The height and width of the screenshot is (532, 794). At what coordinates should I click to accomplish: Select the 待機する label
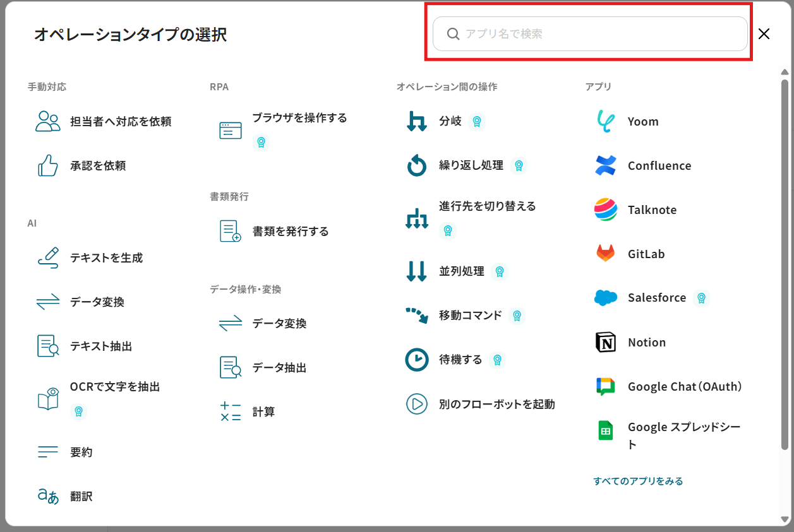click(460, 360)
